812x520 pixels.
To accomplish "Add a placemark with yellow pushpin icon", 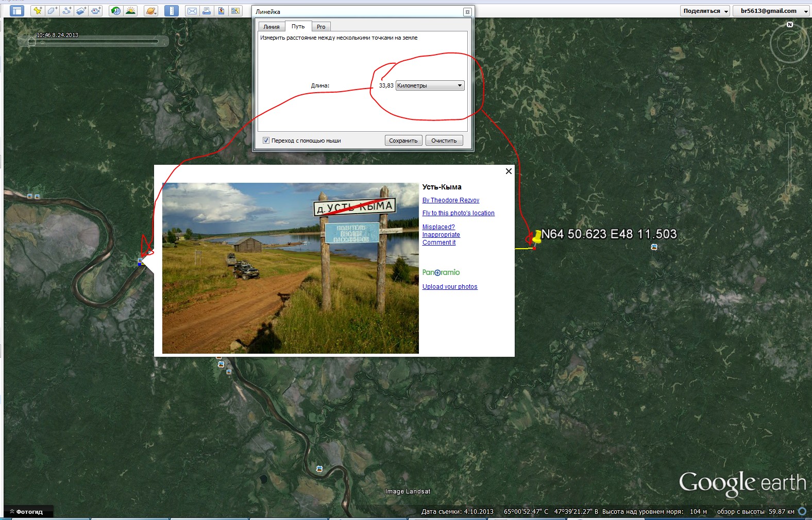I will click(x=37, y=11).
